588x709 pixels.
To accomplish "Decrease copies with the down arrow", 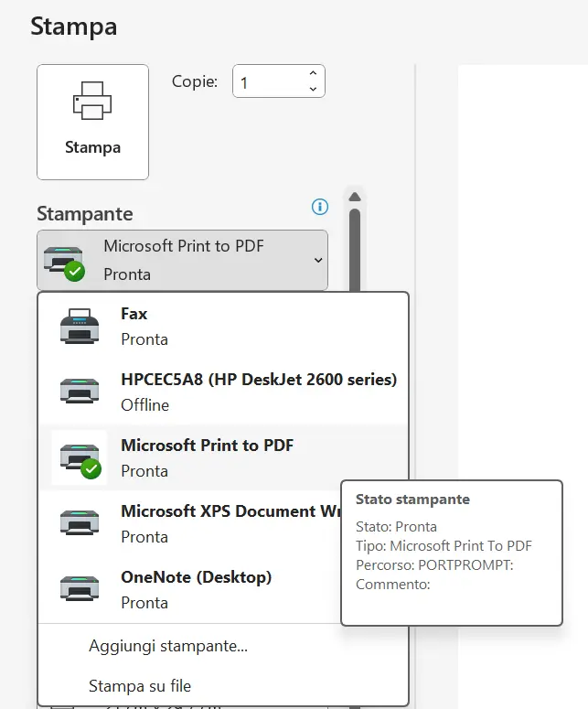I will [313, 89].
